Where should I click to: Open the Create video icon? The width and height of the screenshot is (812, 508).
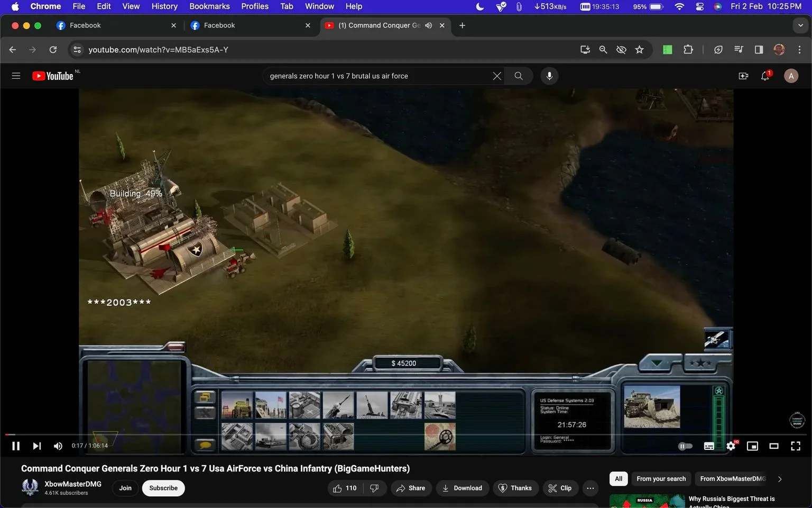point(743,76)
